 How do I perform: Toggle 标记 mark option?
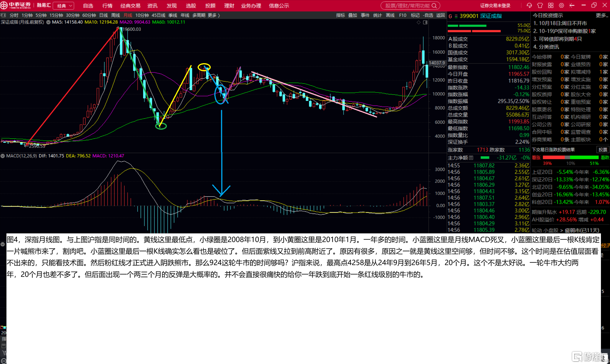415,15
